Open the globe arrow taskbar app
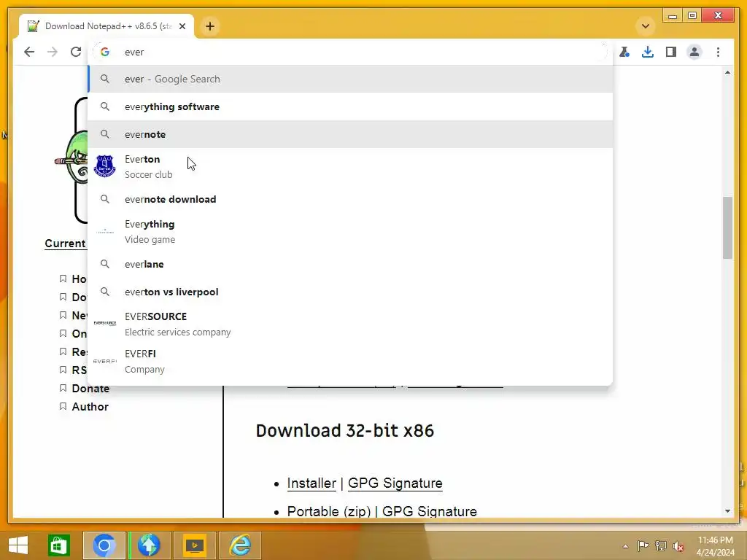The height and width of the screenshot is (560, 747). [149, 545]
